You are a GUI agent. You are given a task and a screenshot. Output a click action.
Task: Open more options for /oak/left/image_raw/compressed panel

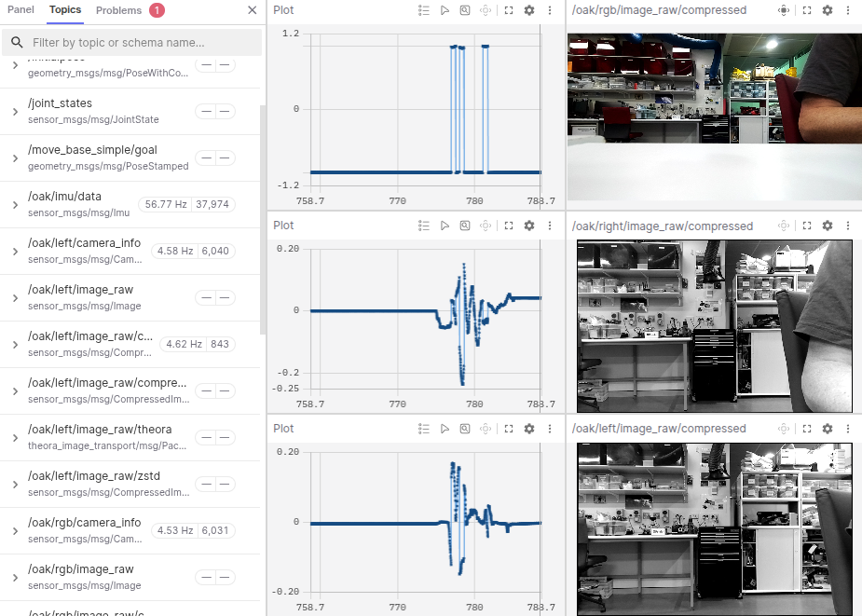click(848, 429)
